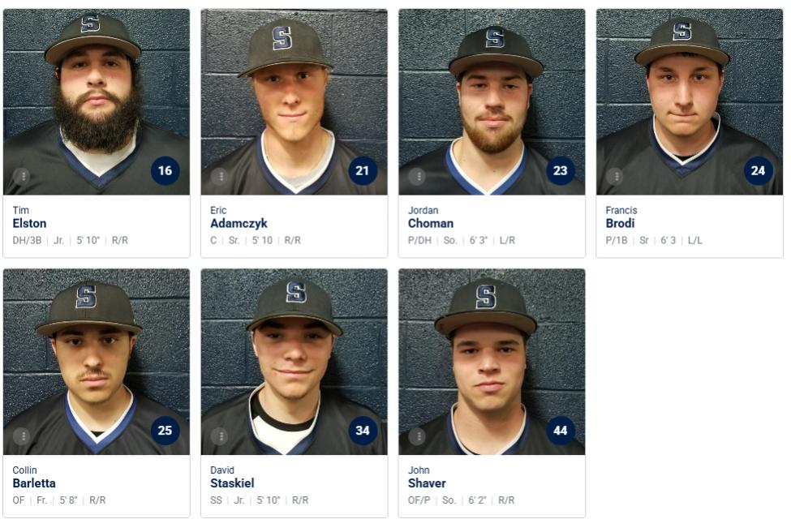791x532 pixels.
Task: Select Collin Barletta's headshot photo
Action: [97, 362]
